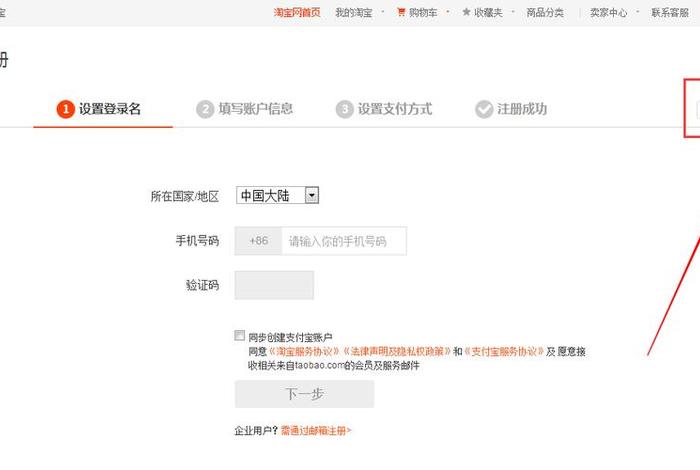Click the shopping cart icon

coord(401,12)
